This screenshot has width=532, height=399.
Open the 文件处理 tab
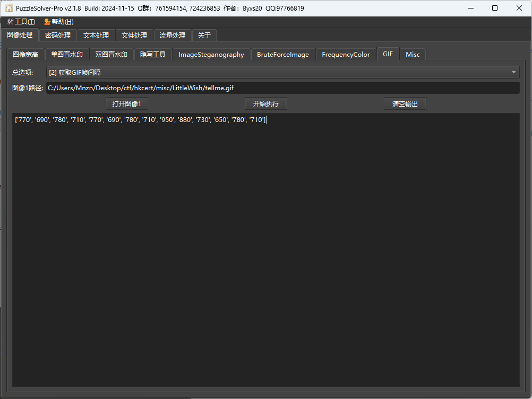(134, 36)
